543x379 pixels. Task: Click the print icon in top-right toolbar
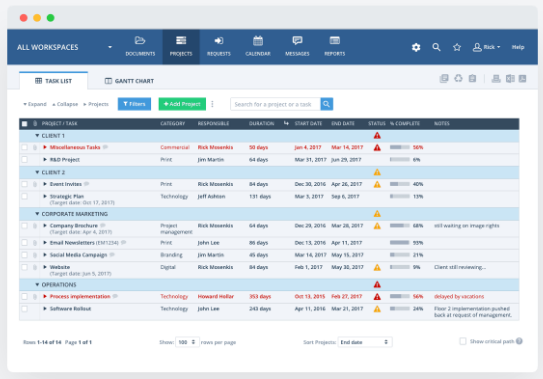(x=496, y=79)
